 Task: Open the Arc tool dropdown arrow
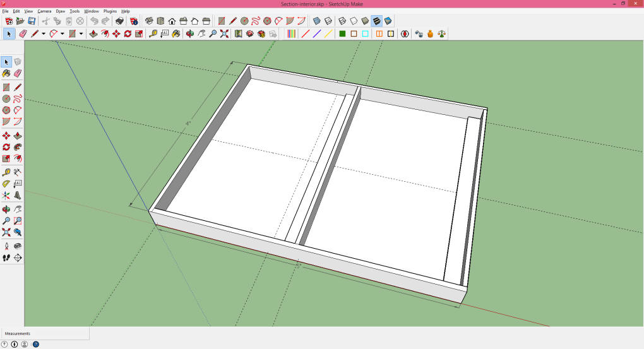click(63, 33)
